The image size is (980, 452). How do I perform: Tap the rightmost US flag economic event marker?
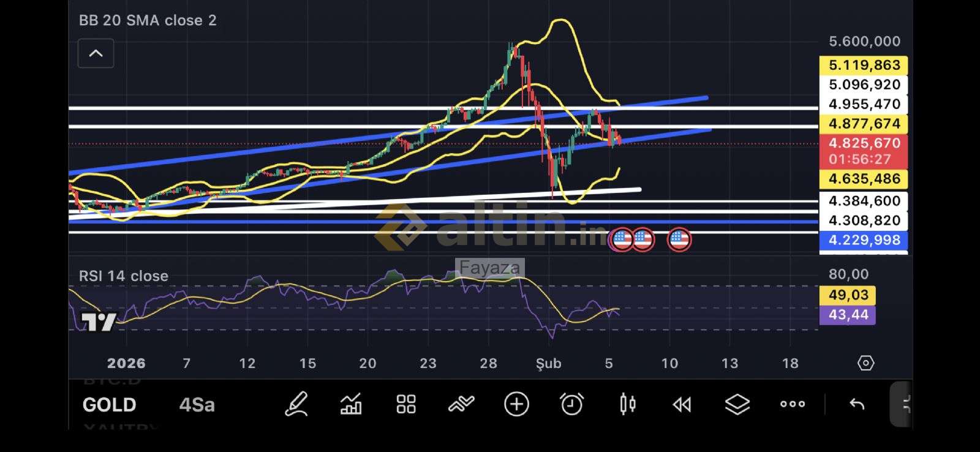(679, 239)
